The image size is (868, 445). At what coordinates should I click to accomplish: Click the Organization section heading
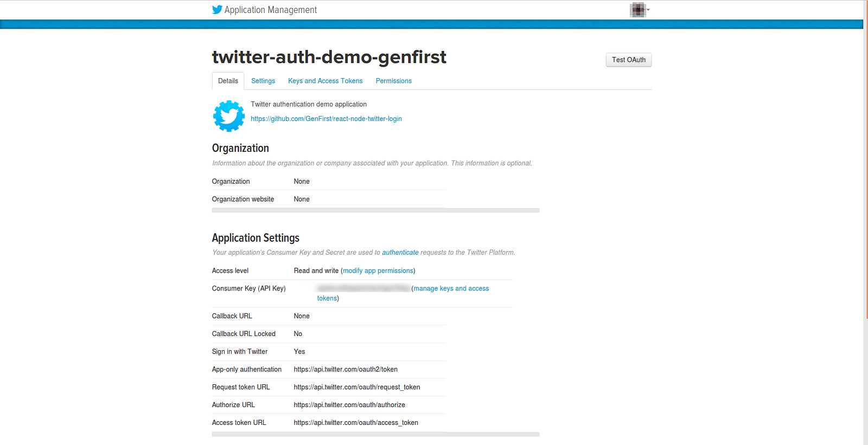(240, 148)
